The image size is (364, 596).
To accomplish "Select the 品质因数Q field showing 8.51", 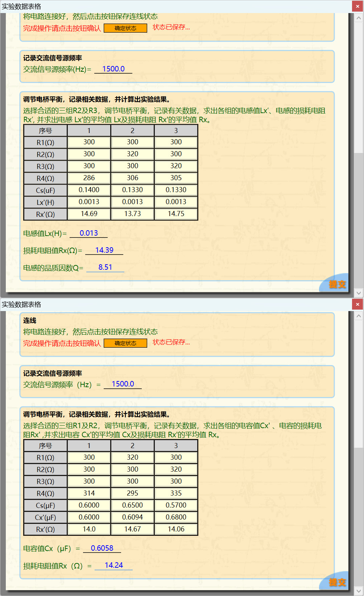I will tap(105, 267).
